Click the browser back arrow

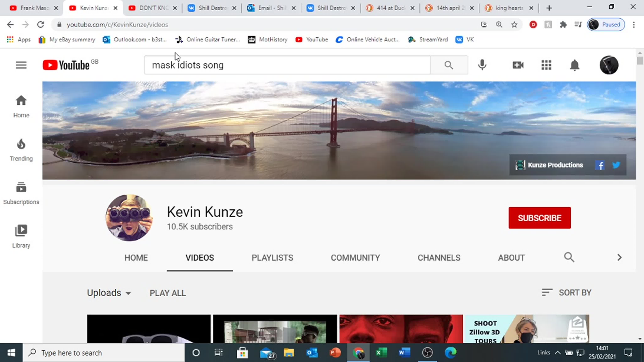pos(10,25)
